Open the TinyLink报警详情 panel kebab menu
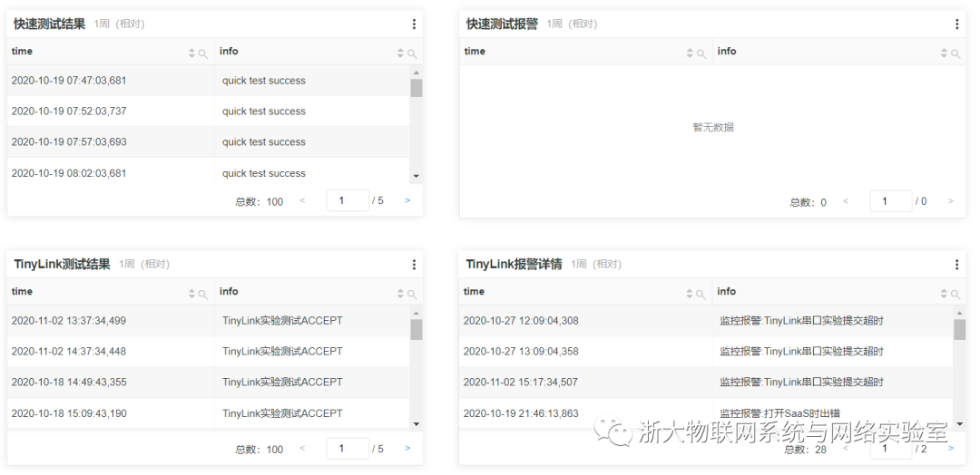This screenshot has height=475, width=980. pos(957,265)
